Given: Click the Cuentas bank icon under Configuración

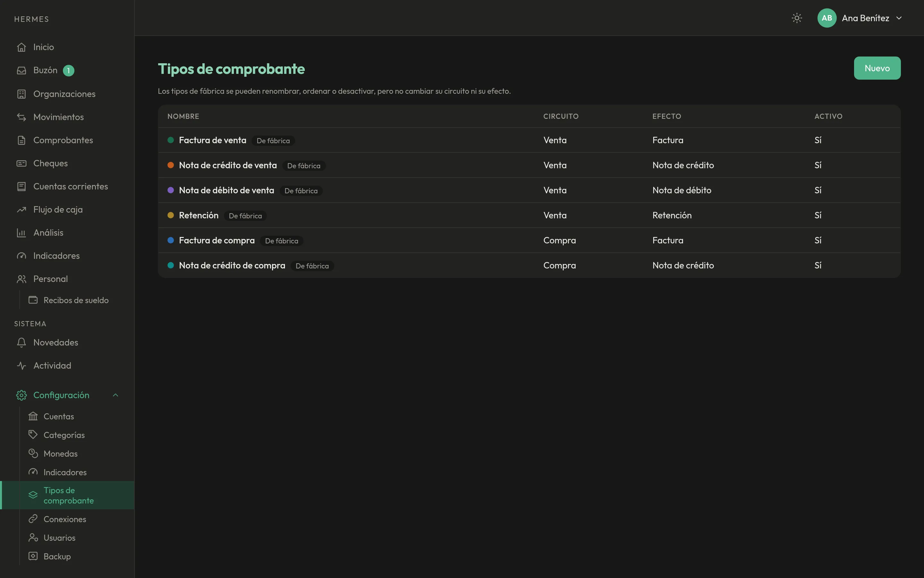Looking at the screenshot, I should [33, 416].
